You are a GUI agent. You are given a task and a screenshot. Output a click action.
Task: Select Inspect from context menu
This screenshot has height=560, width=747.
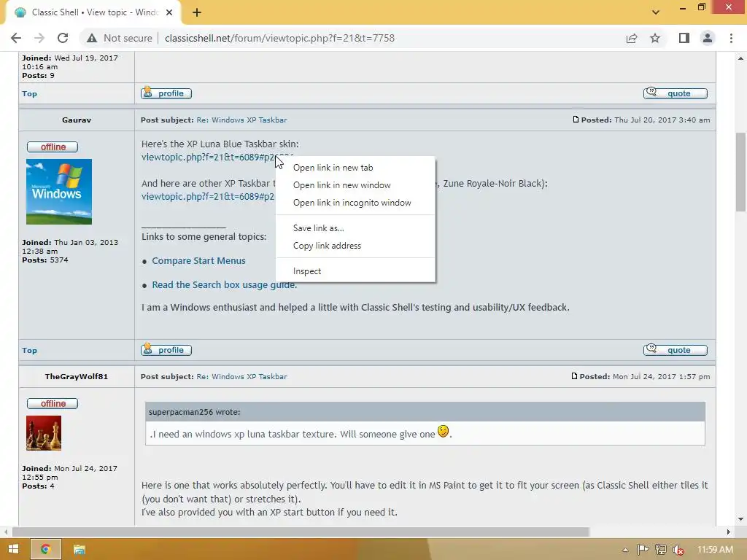point(355,271)
